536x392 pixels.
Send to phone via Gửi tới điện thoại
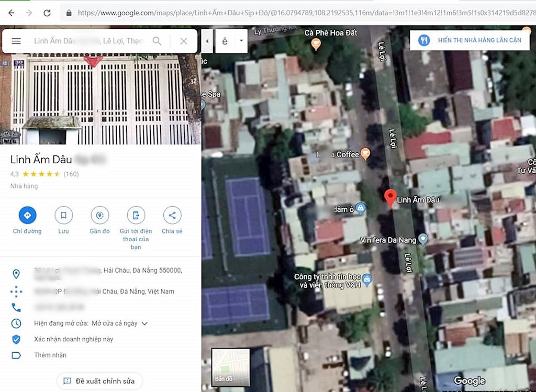tap(136, 215)
